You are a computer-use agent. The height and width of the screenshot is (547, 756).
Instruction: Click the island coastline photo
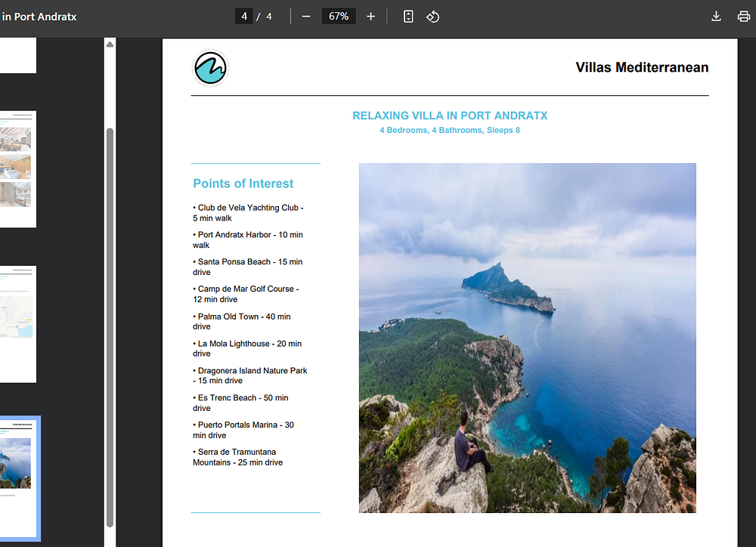tap(527, 338)
